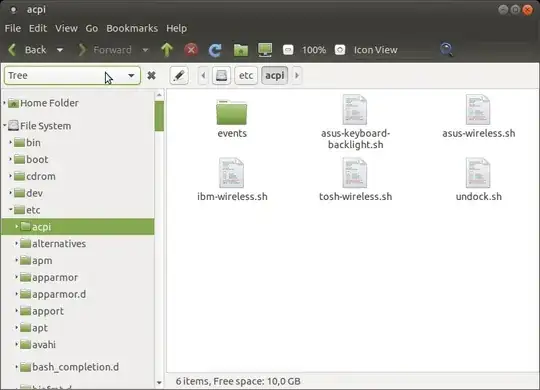Click the etc breadcrumb button
Image resolution: width=540 pixels, height=390 pixels.
click(x=246, y=75)
